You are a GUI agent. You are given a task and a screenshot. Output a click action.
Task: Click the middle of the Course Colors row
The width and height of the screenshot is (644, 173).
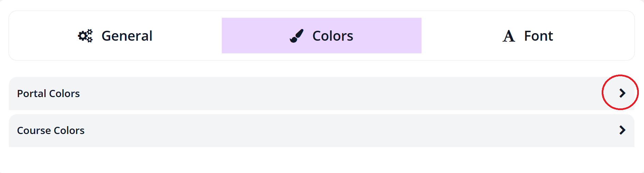321,130
